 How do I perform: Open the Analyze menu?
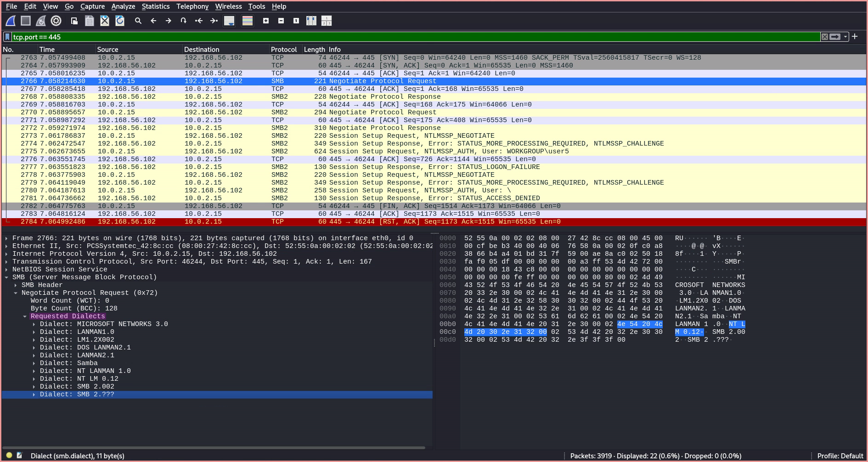tap(123, 6)
